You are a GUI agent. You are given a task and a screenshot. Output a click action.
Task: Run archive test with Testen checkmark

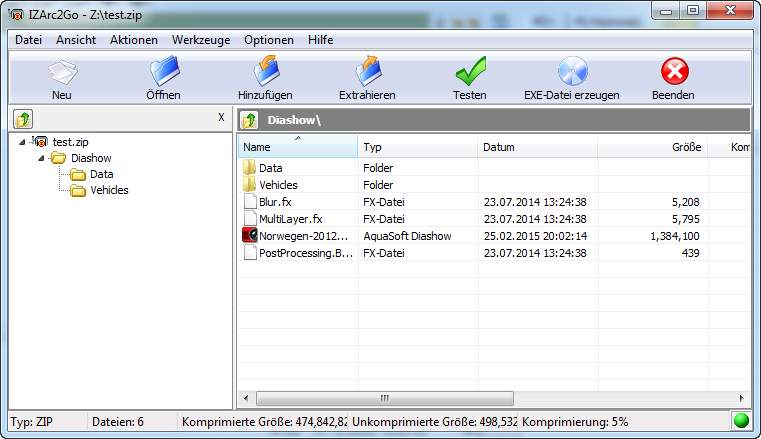pos(469,72)
